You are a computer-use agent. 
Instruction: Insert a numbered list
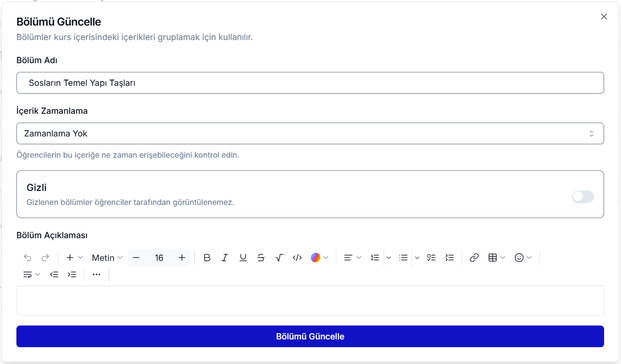tap(375, 258)
